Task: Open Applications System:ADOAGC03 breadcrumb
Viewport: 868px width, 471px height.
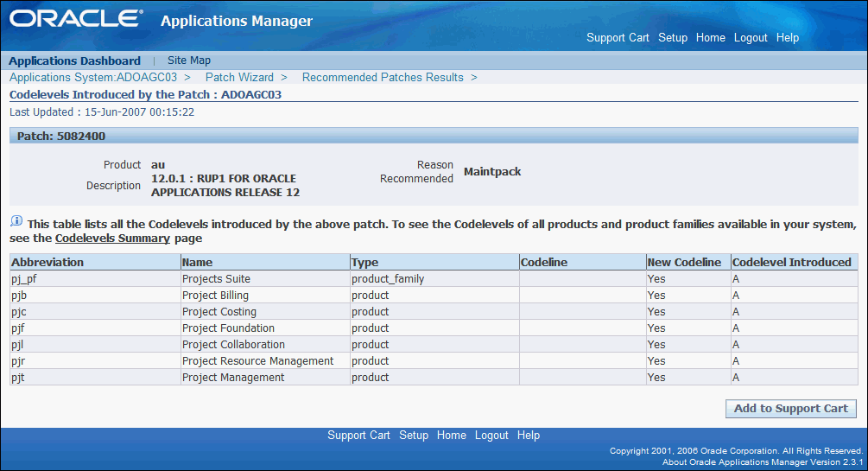Action: (x=93, y=78)
